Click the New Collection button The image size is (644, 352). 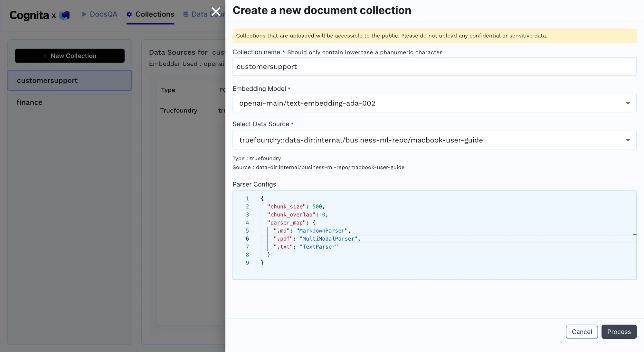[70, 56]
